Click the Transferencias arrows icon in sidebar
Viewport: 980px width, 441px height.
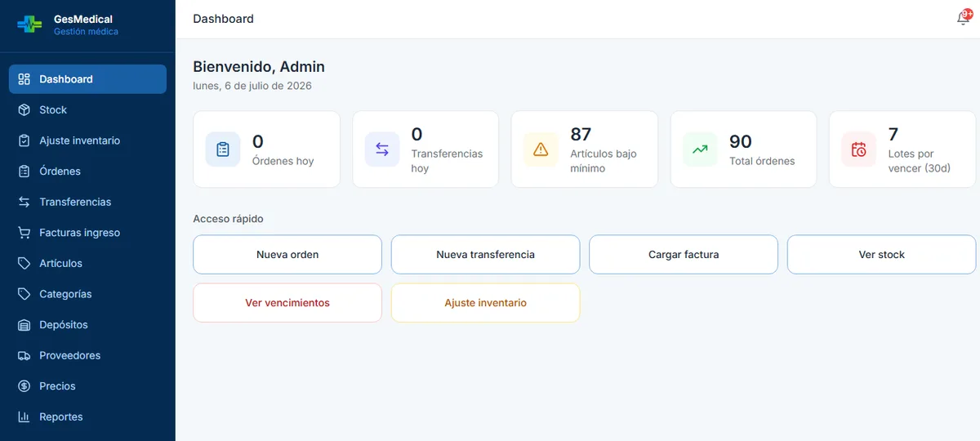tap(24, 202)
